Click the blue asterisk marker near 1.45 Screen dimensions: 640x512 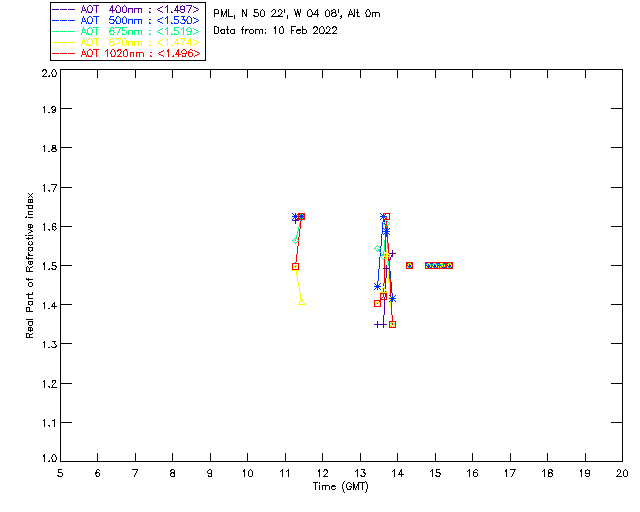(x=378, y=287)
